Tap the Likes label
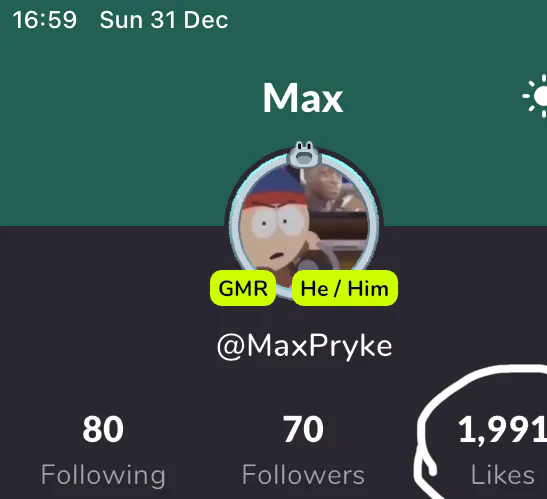 (x=502, y=475)
